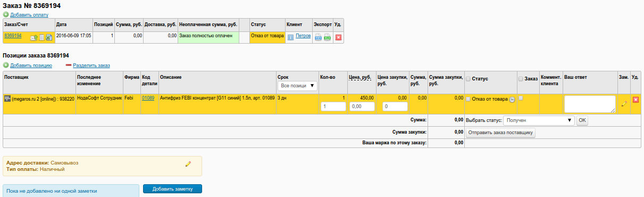Open the 'Выбрать статус' dropdown showing Получен
The height and width of the screenshot is (197, 644).
(x=539, y=120)
